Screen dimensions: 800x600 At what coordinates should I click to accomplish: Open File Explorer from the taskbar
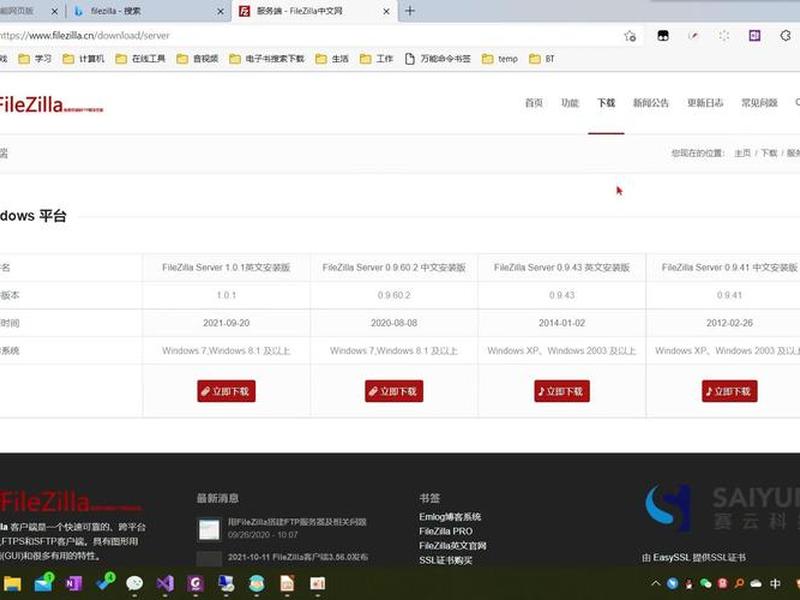coord(12,583)
